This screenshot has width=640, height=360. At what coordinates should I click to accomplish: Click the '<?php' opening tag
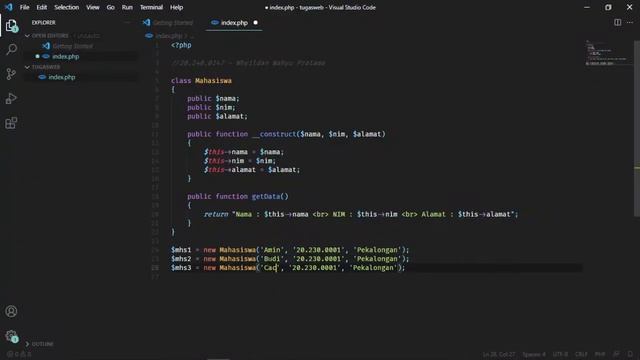(181, 45)
